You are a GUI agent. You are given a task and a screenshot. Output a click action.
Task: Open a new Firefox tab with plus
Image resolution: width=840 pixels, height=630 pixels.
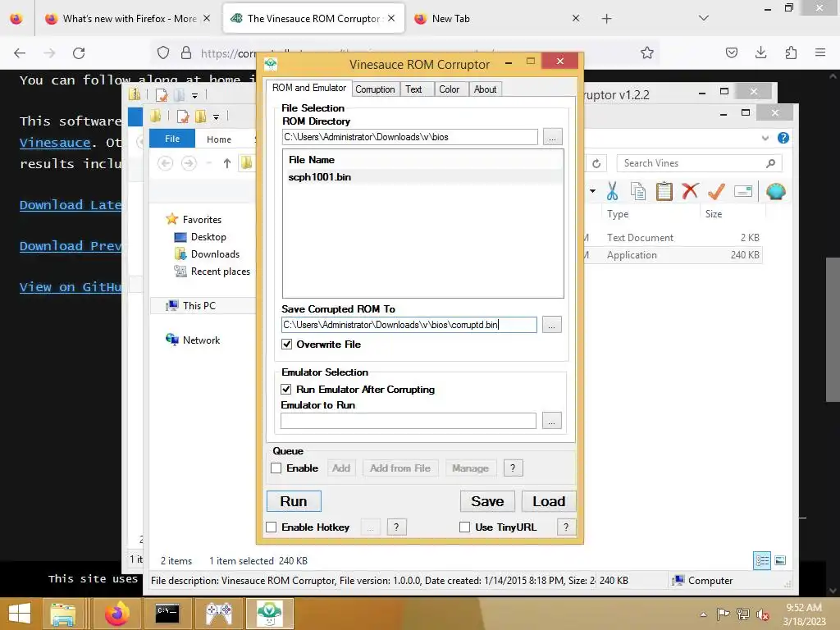[606, 19]
